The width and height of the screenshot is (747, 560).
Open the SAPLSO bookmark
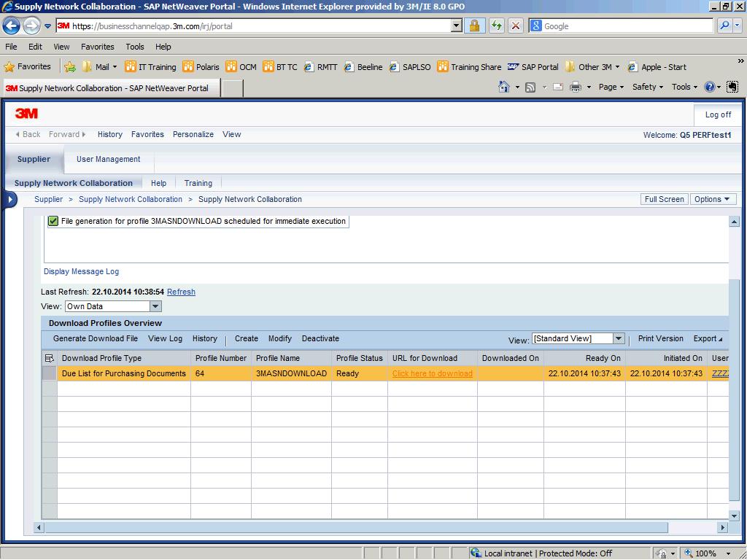pyautogui.click(x=410, y=67)
